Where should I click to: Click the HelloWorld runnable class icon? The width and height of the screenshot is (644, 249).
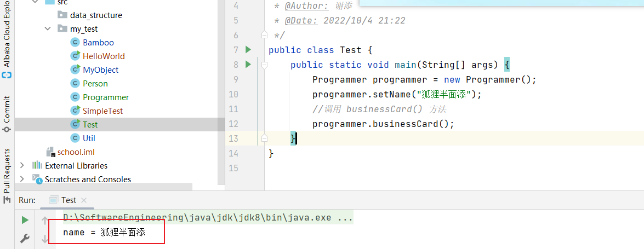75,56
